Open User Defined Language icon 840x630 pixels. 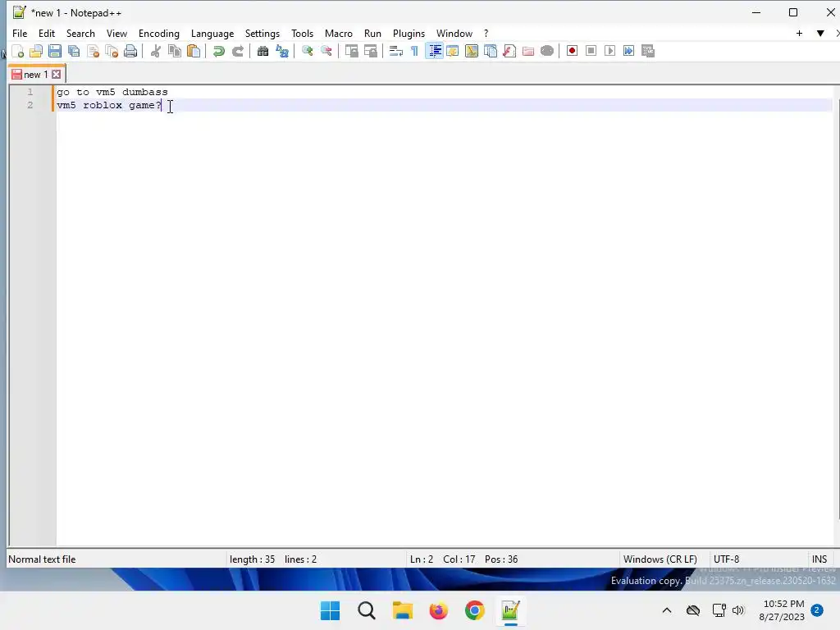point(453,51)
